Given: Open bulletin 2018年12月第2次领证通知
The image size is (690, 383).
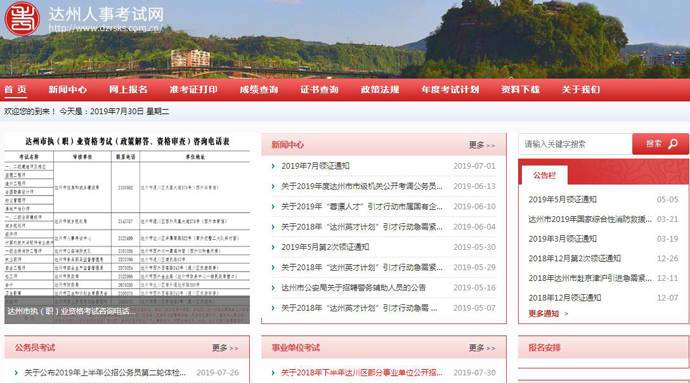Looking at the screenshot, I should pyautogui.click(x=574, y=258).
